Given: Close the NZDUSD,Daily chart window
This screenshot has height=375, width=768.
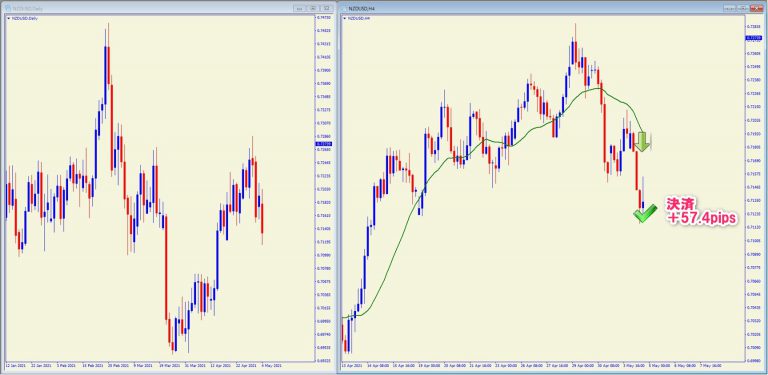Looking at the screenshot, I should (x=327, y=8).
